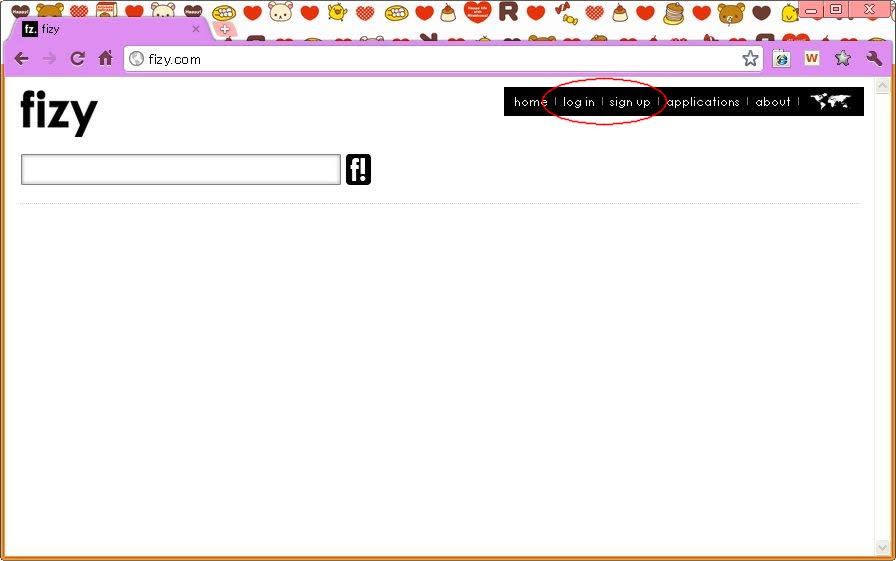This screenshot has height=561, width=896.
Task: Click the log in link
Action: click(x=579, y=102)
